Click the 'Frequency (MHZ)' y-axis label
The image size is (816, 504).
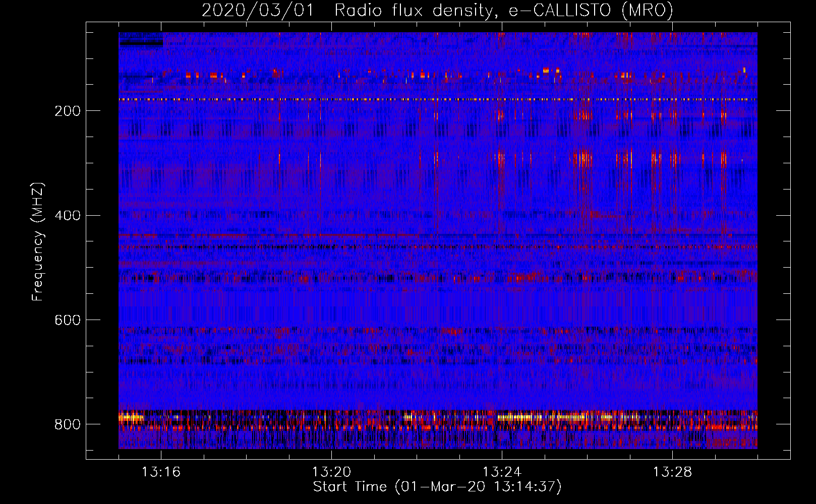[x=38, y=241]
